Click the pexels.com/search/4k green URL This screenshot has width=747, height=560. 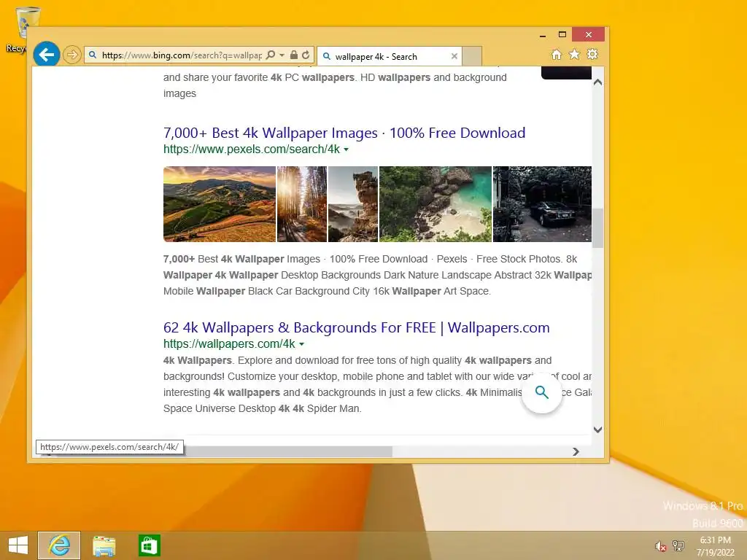(252, 149)
